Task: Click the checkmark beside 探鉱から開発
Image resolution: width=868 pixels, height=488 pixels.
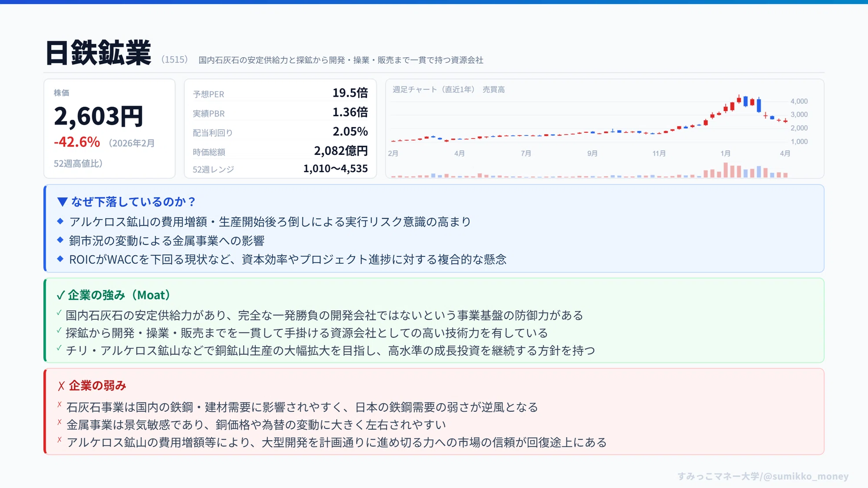Action: (59, 331)
